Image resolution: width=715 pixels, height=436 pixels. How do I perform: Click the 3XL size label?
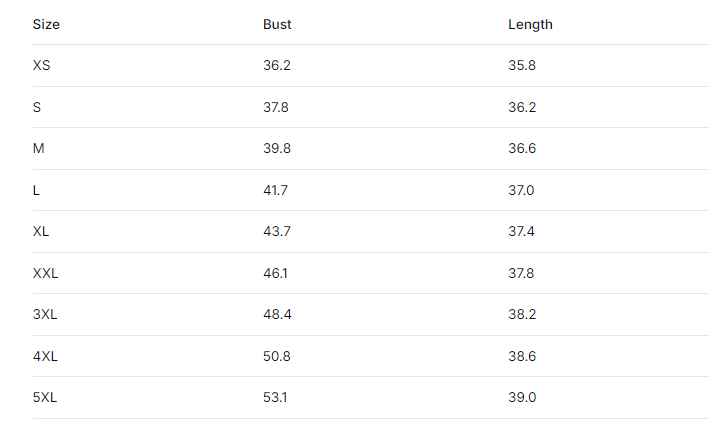coord(45,314)
